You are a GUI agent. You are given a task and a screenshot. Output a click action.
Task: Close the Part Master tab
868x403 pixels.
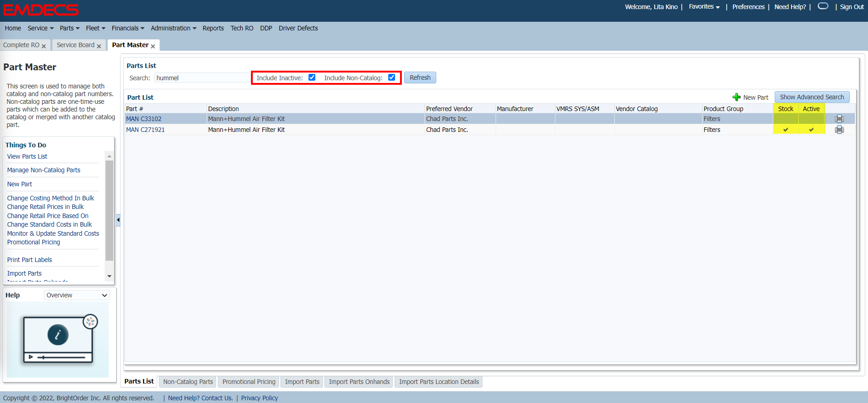click(x=153, y=46)
